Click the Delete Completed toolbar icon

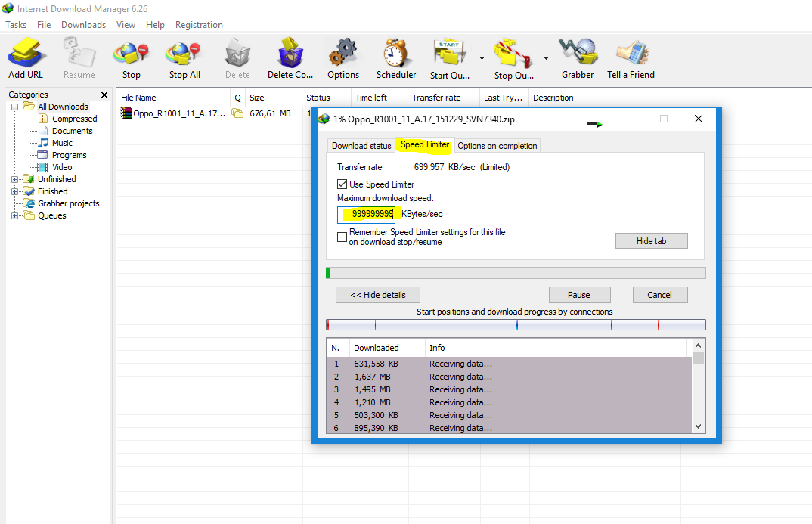click(290, 53)
